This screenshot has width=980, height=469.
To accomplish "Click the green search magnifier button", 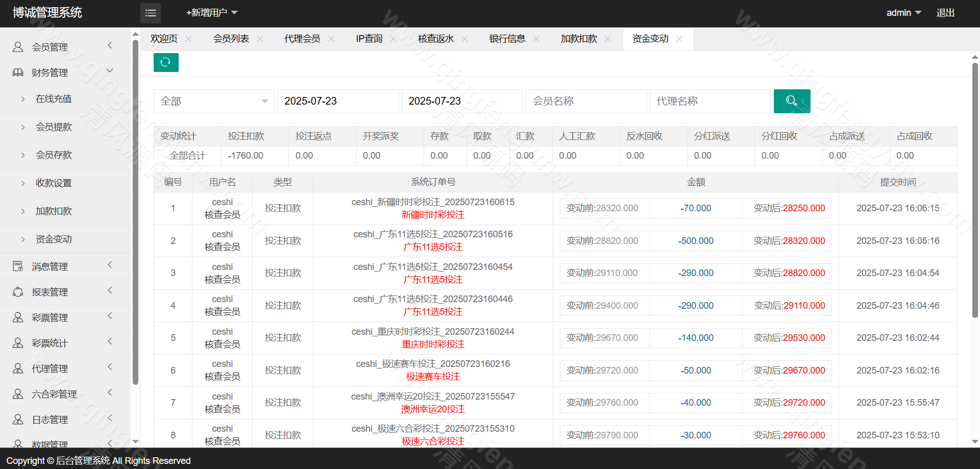I will [792, 101].
